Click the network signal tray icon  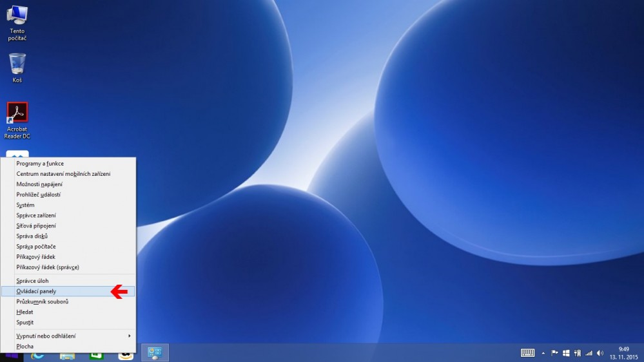tap(589, 353)
